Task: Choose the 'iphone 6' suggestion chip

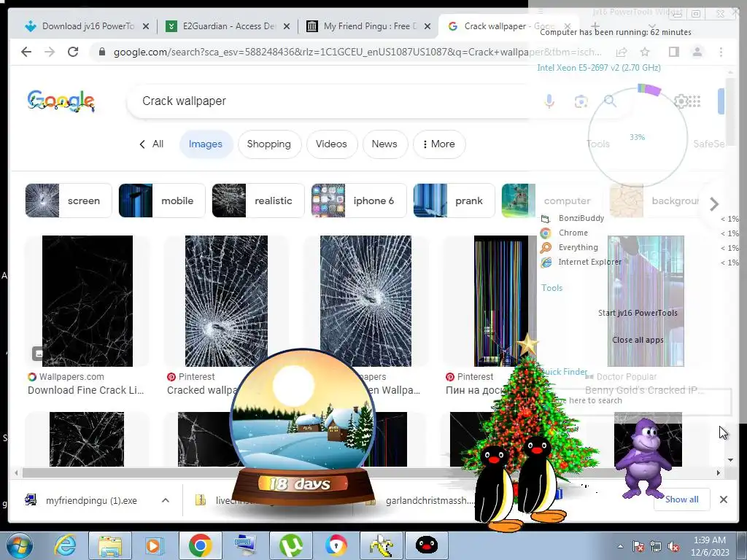Action: click(x=359, y=201)
